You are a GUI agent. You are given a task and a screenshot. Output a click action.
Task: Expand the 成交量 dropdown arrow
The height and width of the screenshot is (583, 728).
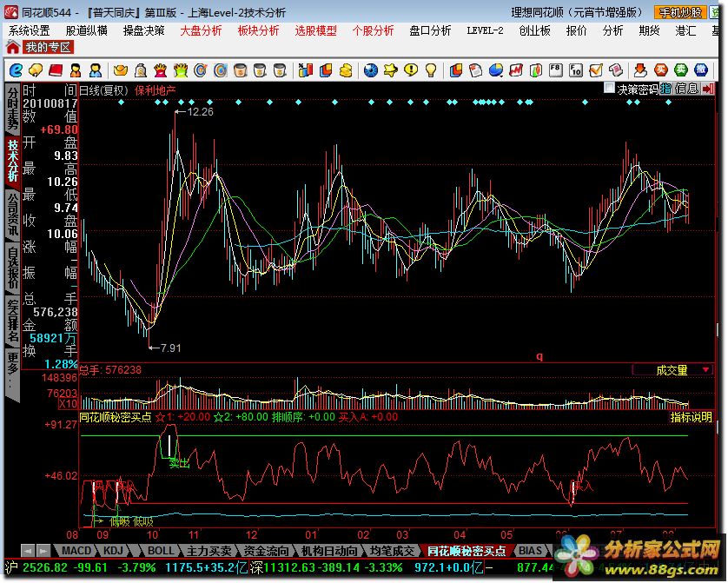(705, 369)
